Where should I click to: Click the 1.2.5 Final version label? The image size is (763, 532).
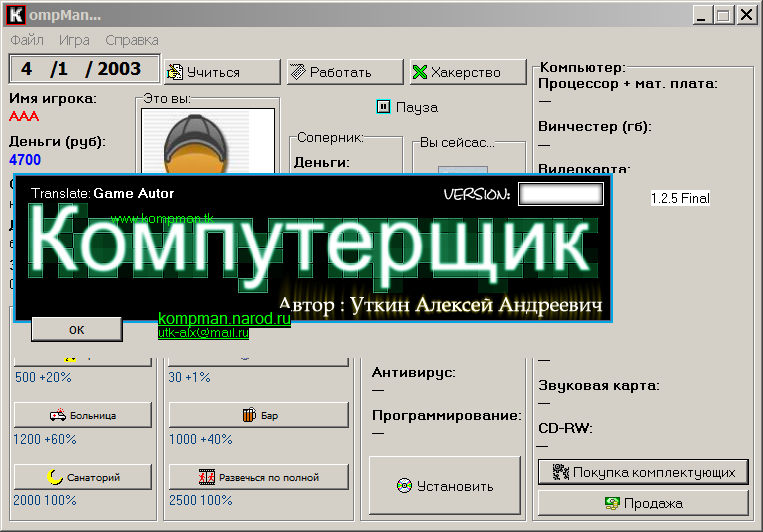[x=680, y=198]
